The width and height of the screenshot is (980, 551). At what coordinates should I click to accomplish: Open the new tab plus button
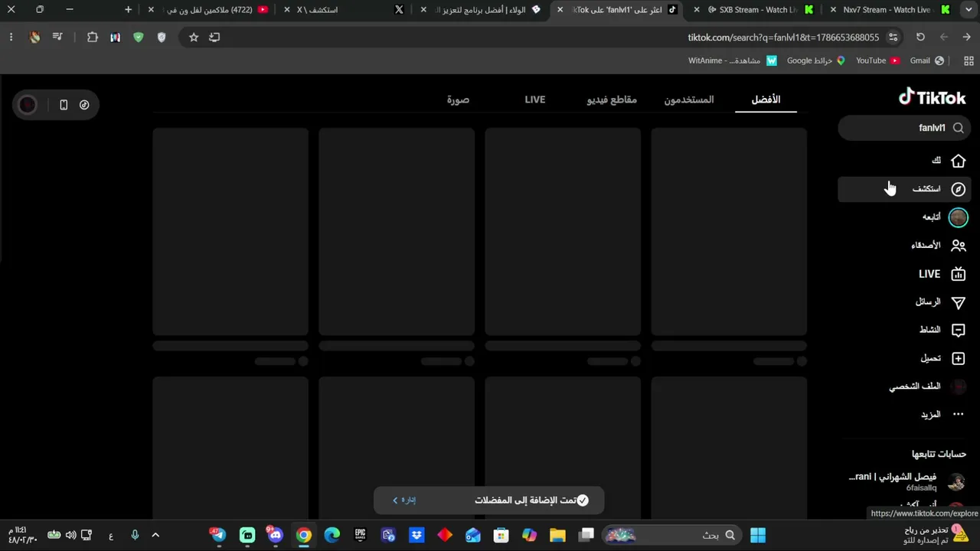(x=128, y=10)
